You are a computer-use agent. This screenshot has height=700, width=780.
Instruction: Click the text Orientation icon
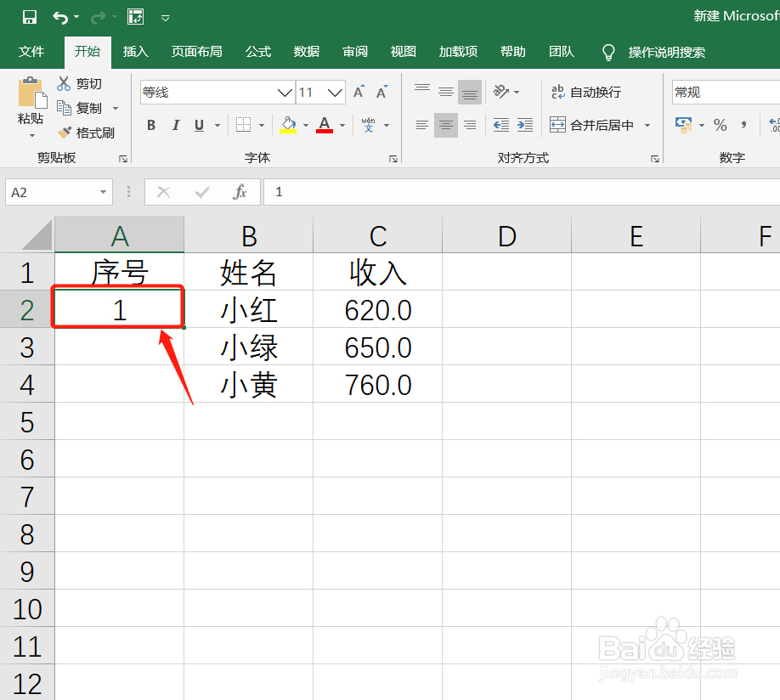click(501, 92)
